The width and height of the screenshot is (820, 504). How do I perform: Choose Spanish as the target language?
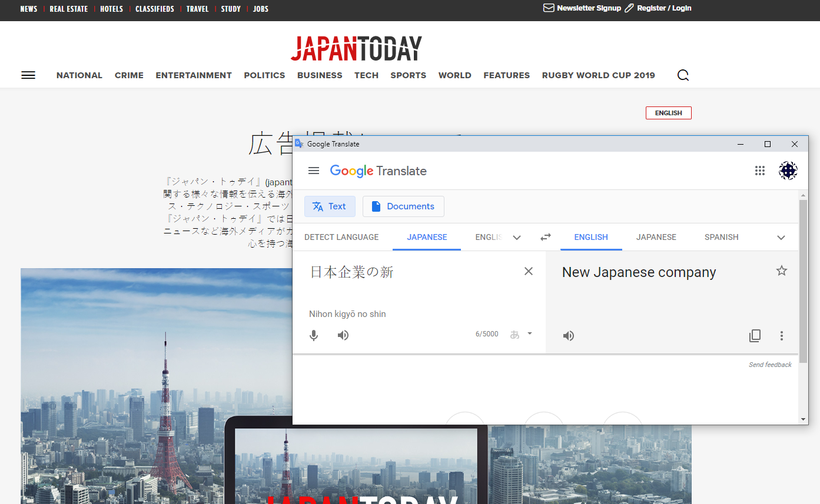721,237
